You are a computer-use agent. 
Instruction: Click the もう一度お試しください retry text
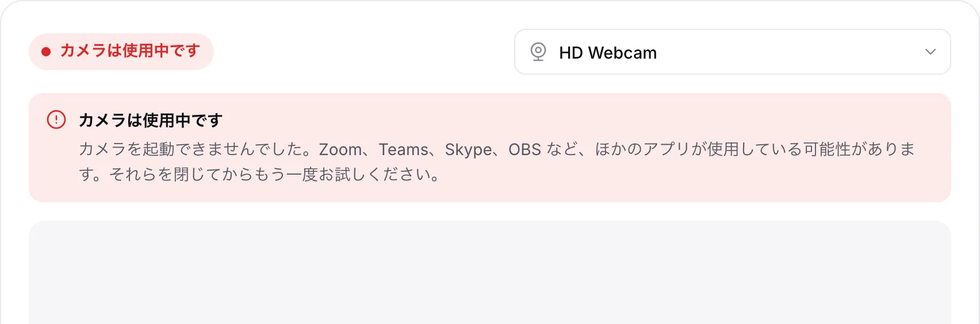(x=341, y=174)
